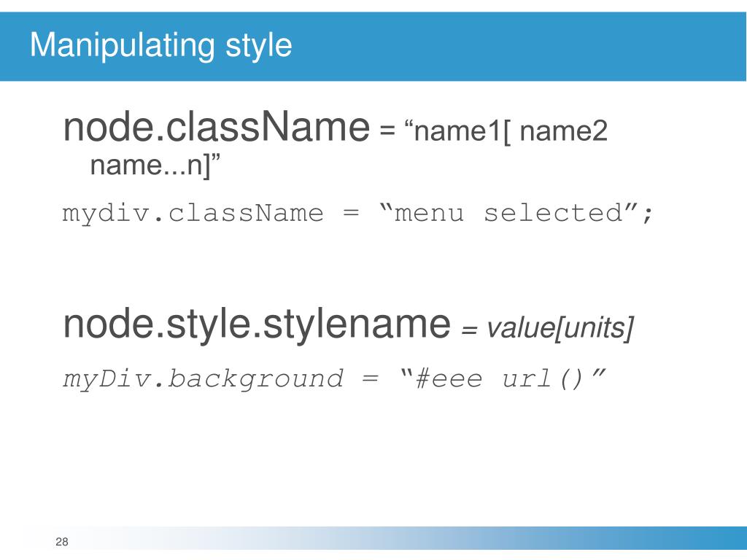Click the 'node.className' heading text
747x560 pixels.
coord(216,127)
